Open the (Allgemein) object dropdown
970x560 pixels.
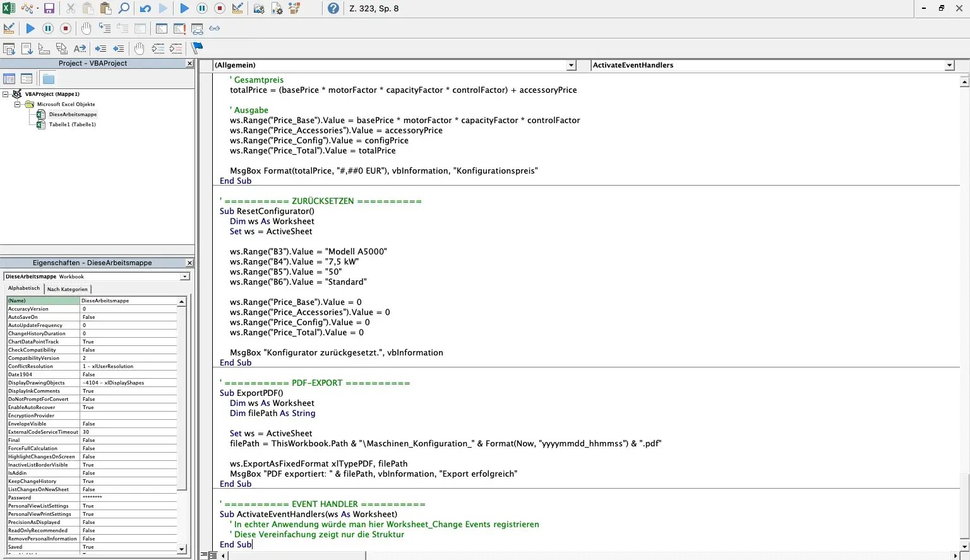click(571, 65)
